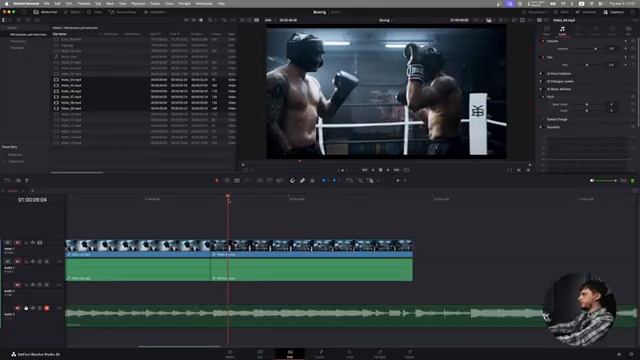Select the Trim Edit Mode tool
640x360 pixels.
tap(227, 180)
